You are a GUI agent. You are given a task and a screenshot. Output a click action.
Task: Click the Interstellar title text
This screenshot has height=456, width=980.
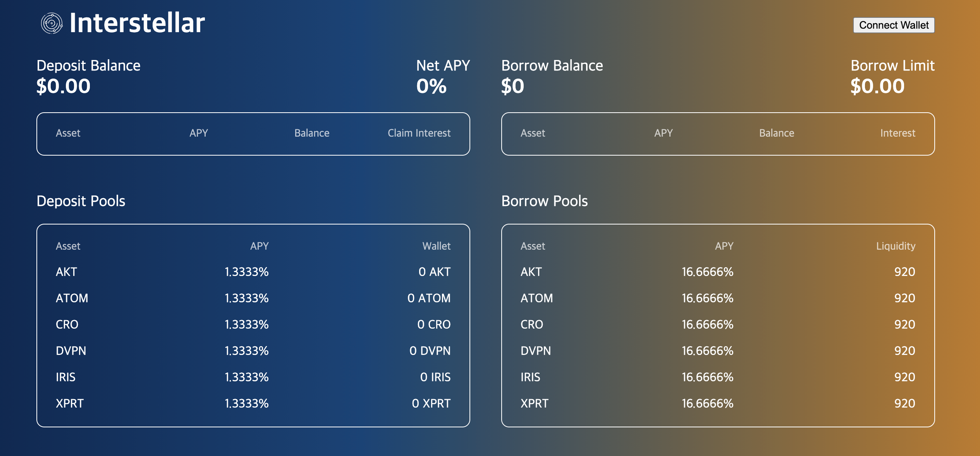(137, 23)
